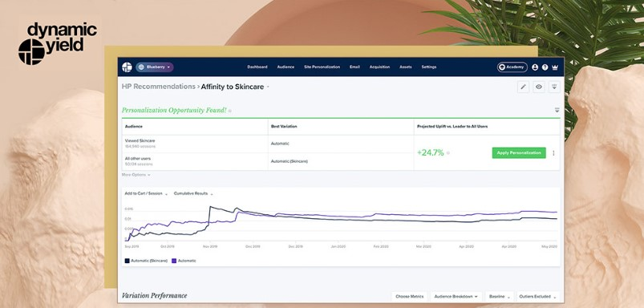The width and height of the screenshot is (644, 308).
Task: Click the Variation Performance heading
Action: coord(155,296)
